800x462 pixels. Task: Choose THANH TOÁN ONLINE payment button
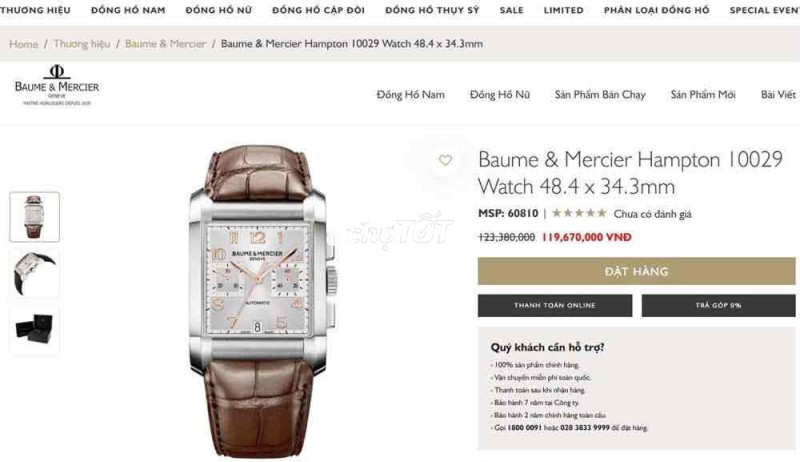(555, 305)
